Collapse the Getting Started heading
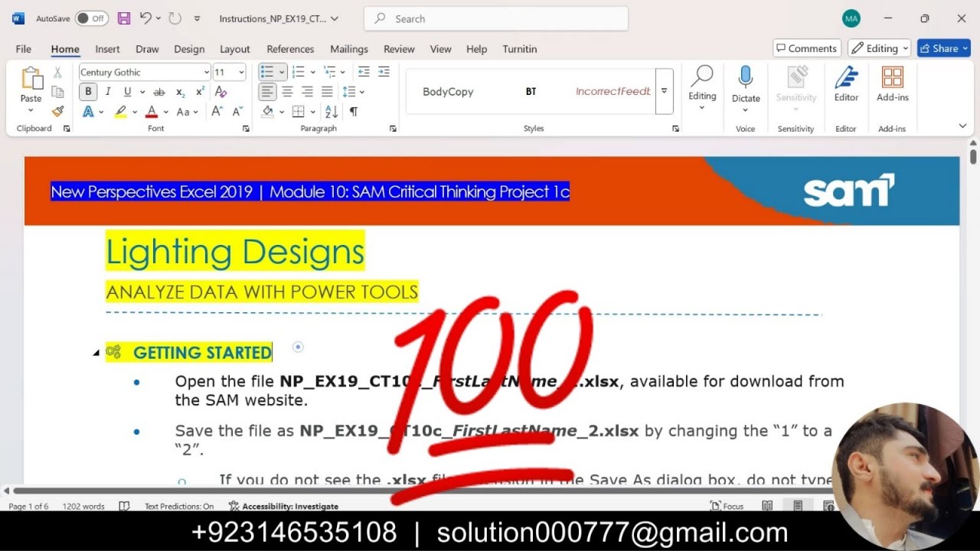Viewport: 980px width, 551px height. pos(96,353)
